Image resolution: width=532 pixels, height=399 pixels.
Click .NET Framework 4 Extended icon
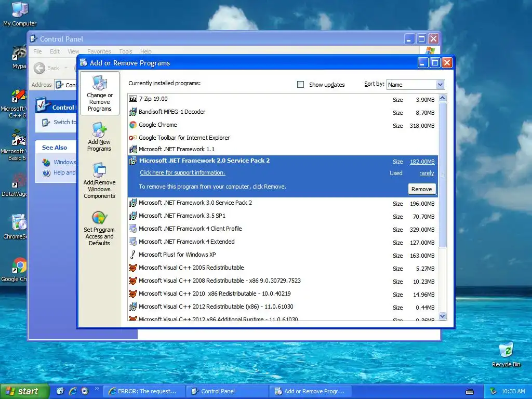point(133,242)
